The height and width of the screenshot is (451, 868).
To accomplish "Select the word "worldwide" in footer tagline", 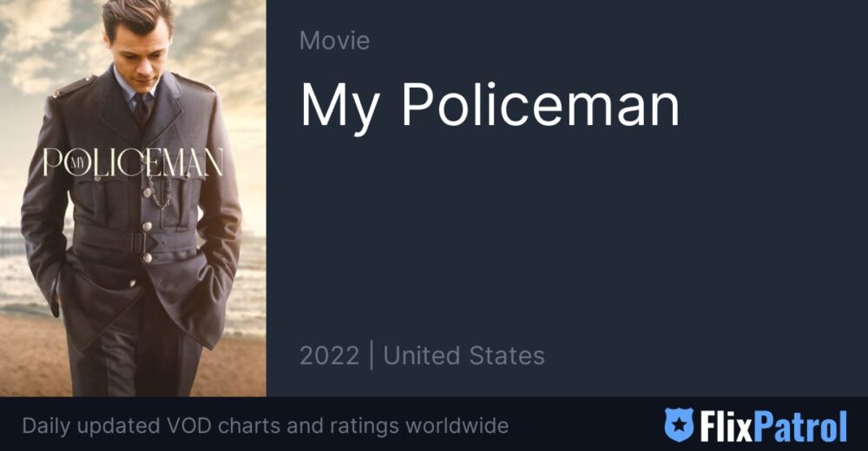I will tap(457, 426).
